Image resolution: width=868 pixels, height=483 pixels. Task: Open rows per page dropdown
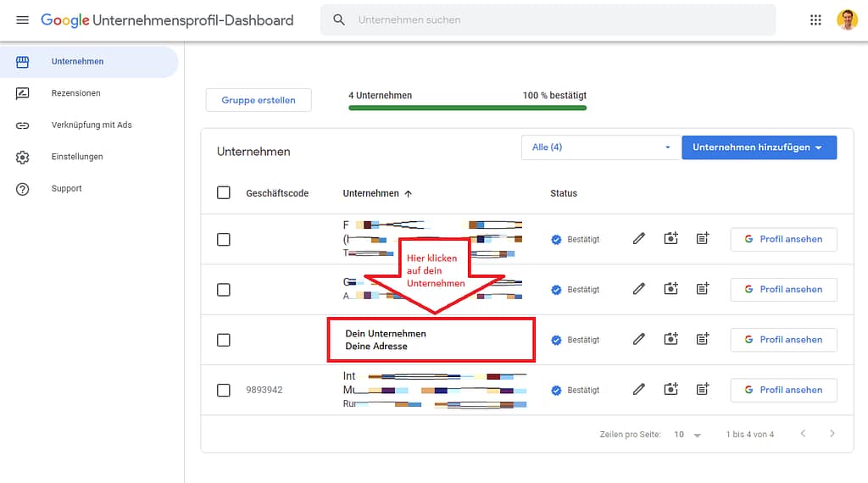(687, 435)
